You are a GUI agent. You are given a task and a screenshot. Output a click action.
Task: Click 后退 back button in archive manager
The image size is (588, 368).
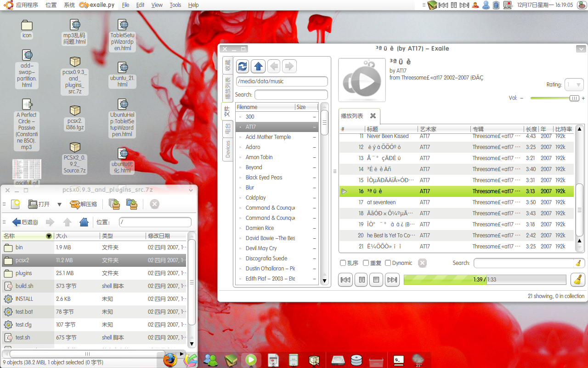pos(25,222)
